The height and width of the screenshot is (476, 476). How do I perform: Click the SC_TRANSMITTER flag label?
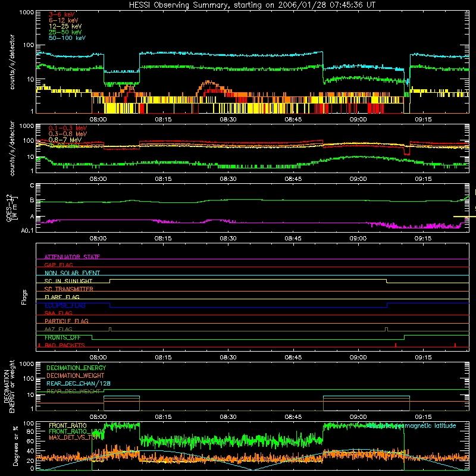(x=68, y=289)
